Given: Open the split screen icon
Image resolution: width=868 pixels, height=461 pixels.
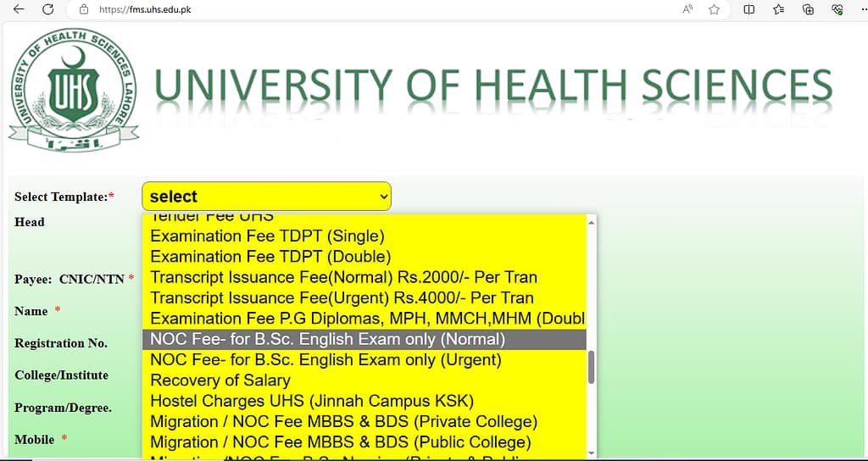Looking at the screenshot, I should point(749,9).
